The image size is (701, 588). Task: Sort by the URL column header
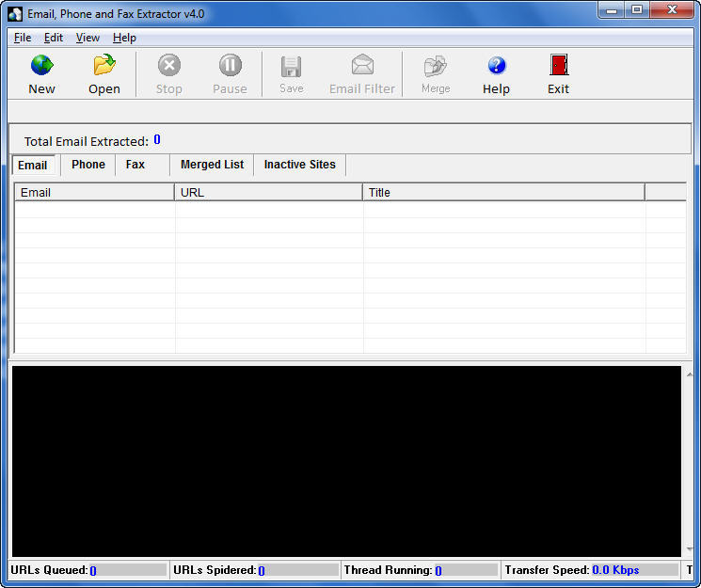point(268,192)
